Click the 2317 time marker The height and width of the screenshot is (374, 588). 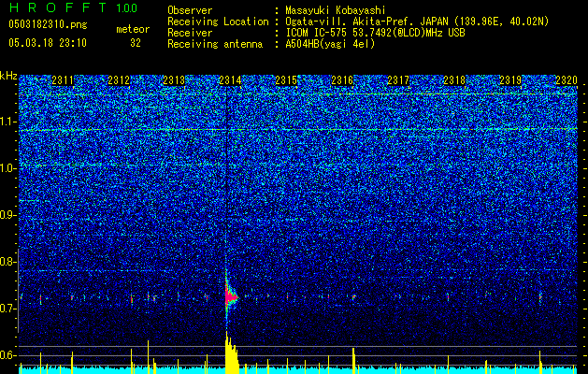[398, 80]
